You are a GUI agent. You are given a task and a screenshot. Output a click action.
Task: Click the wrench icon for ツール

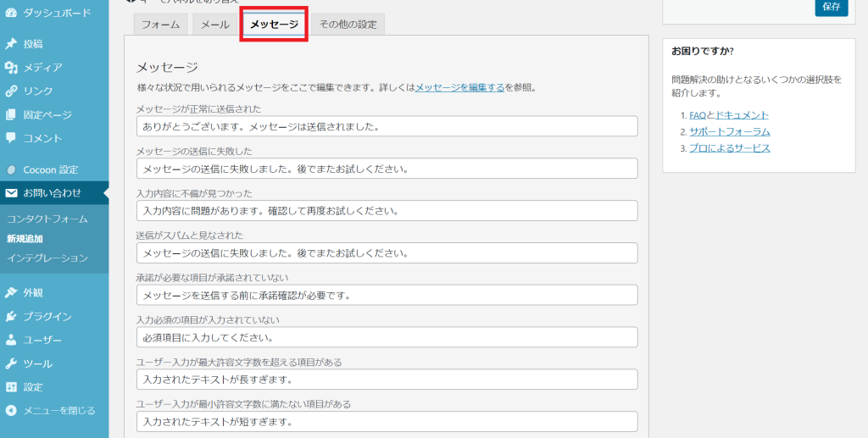(11, 363)
